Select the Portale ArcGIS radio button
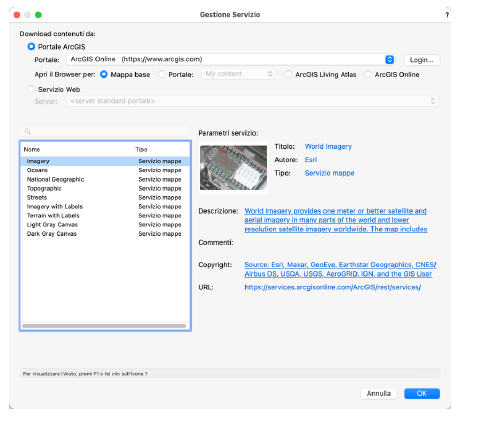Screen dimensions: 481x424 pyautogui.click(x=31, y=46)
